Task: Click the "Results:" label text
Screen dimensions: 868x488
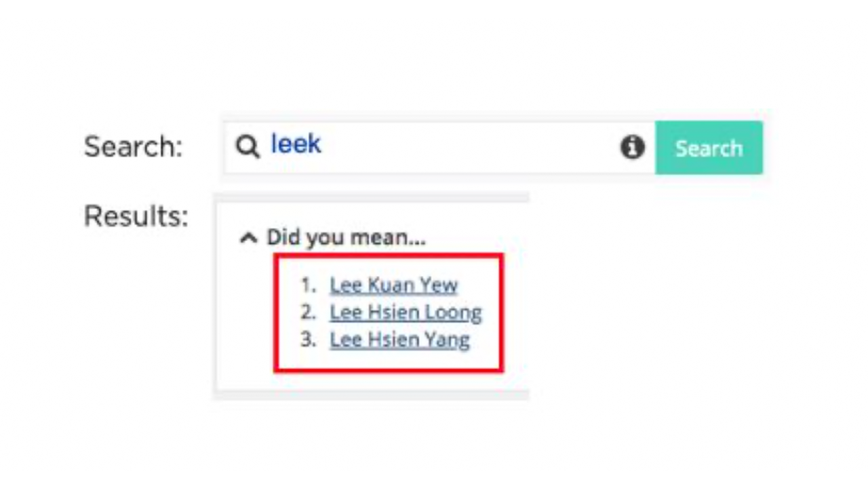Action: coord(136,216)
